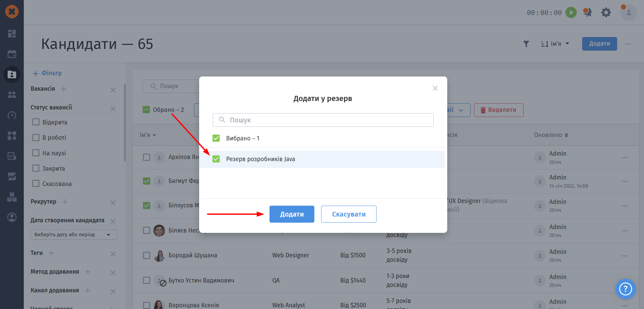
Task: Start the green timer play button
Action: (571, 13)
